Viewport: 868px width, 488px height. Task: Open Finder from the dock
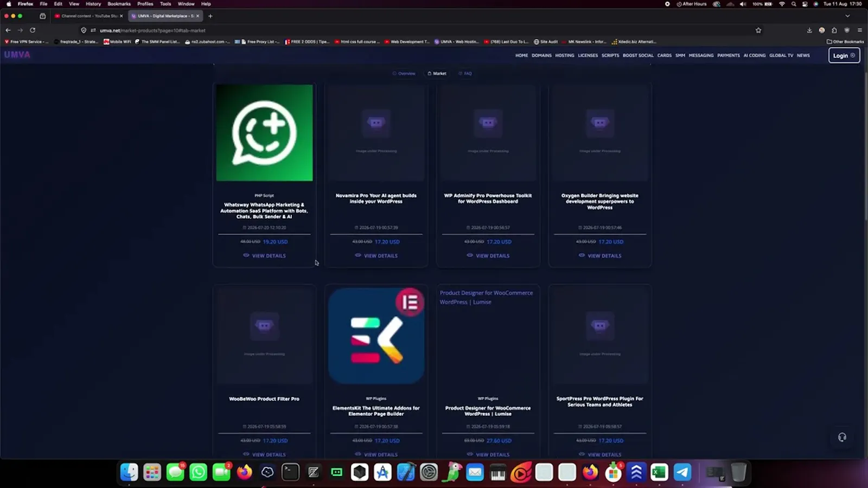[x=129, y=472]
